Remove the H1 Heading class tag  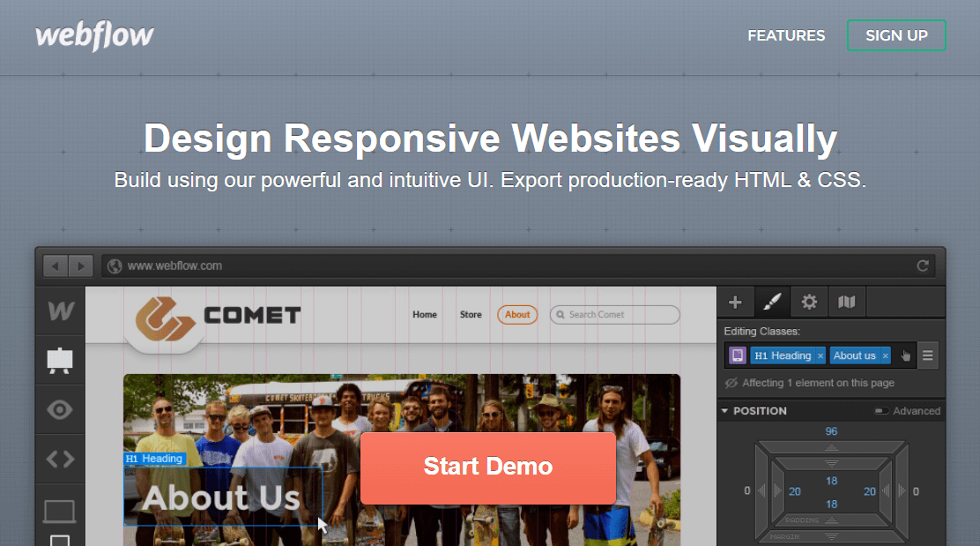(x=820, y=355)
